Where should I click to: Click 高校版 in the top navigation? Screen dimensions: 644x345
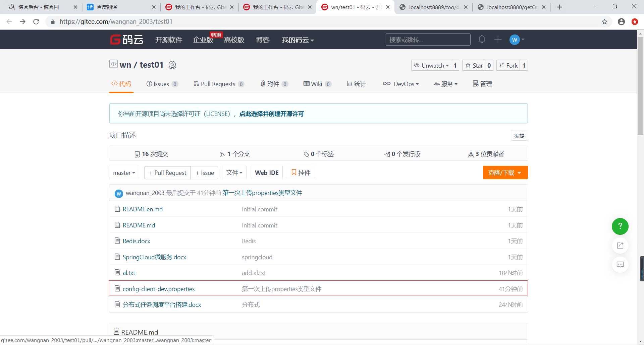(234, 40)
